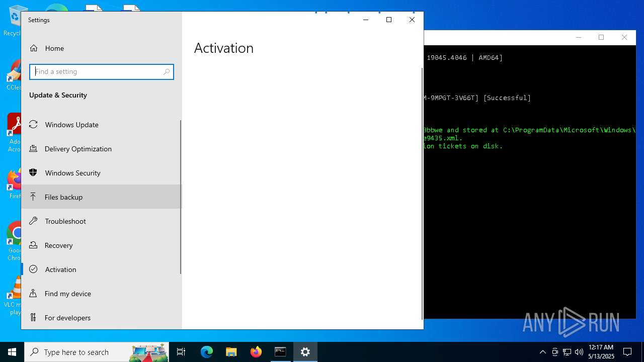Open VLC media player desktop shortcut

coord(13,296)
